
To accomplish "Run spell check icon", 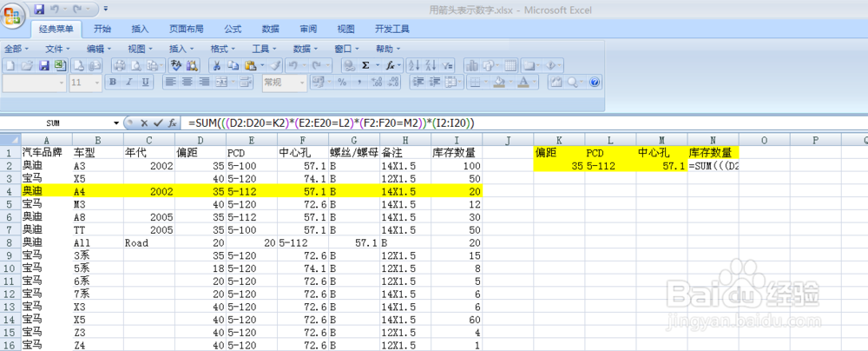I will (176, 65).
